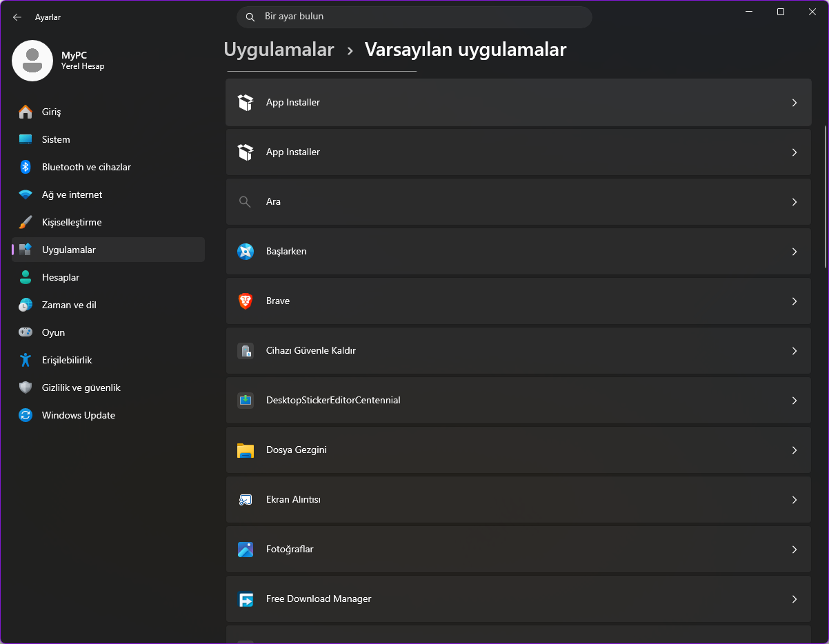Expand the first App Installer row chevron
Screen dimensions: 829x644
tap(795, 102)
